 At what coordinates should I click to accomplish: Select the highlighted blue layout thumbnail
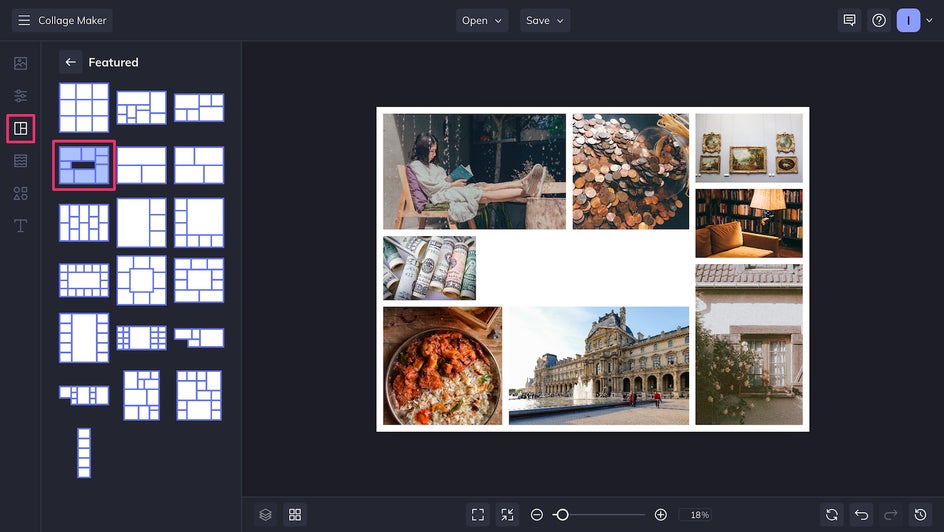(x=84, y=165)
